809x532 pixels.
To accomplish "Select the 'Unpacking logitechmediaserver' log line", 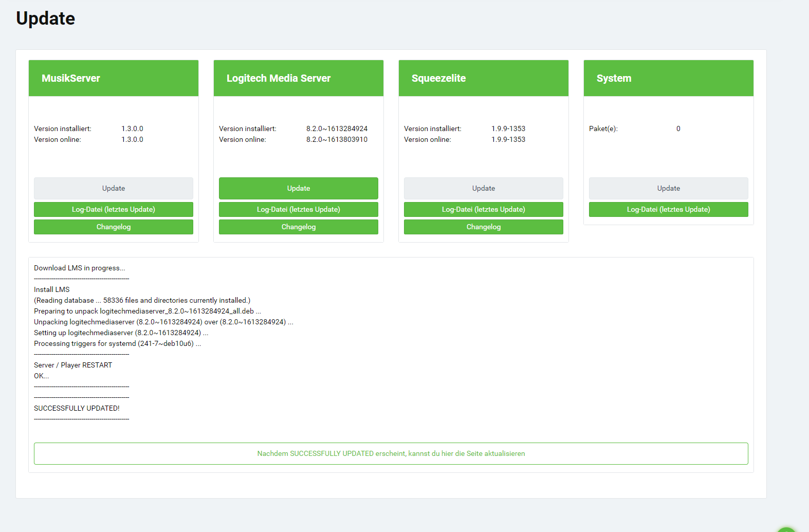I will click(x=164, y=322).
